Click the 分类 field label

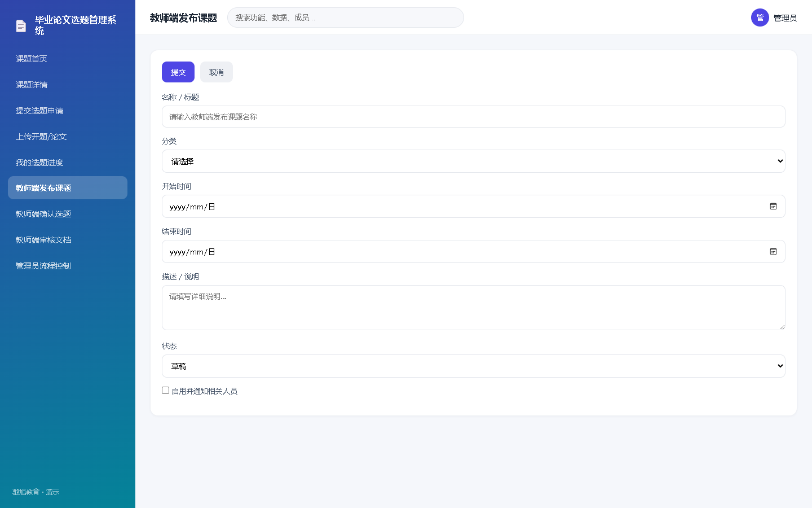click(x=169, y=141)
